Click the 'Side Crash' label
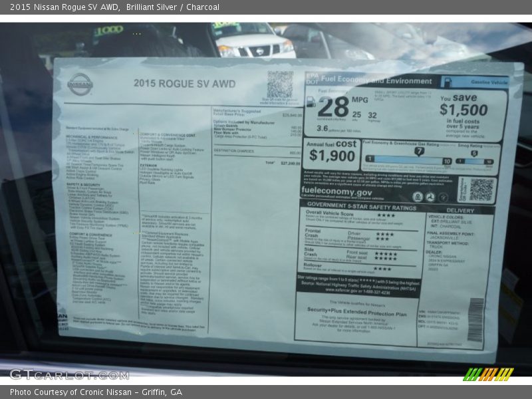The image size is (532, 399). point(311,252)
